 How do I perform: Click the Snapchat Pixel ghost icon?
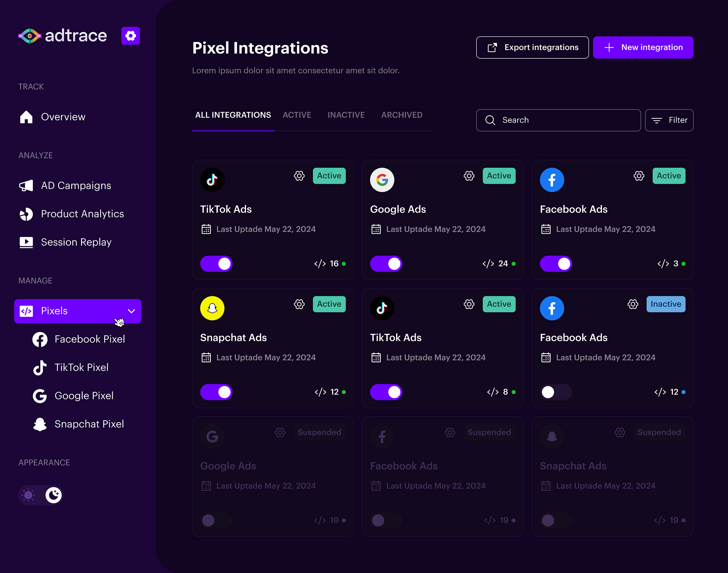point(40,424)
